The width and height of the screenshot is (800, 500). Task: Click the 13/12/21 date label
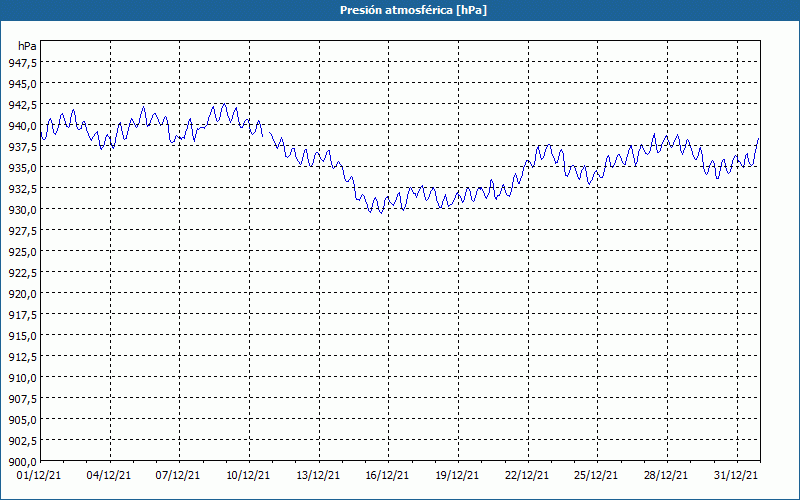point(318,475)
